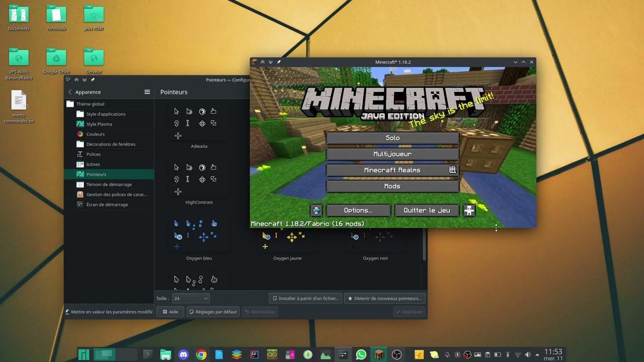Click the Minecraft taskbar icon

(378, 355)
